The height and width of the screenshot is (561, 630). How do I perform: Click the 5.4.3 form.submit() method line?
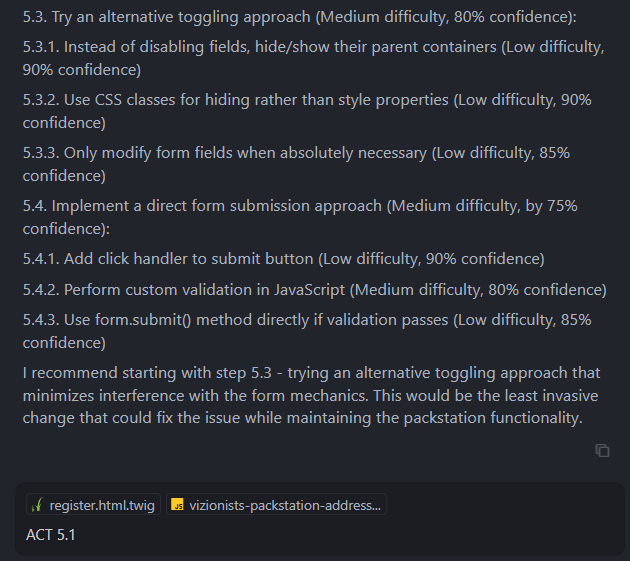coord(307,332)
